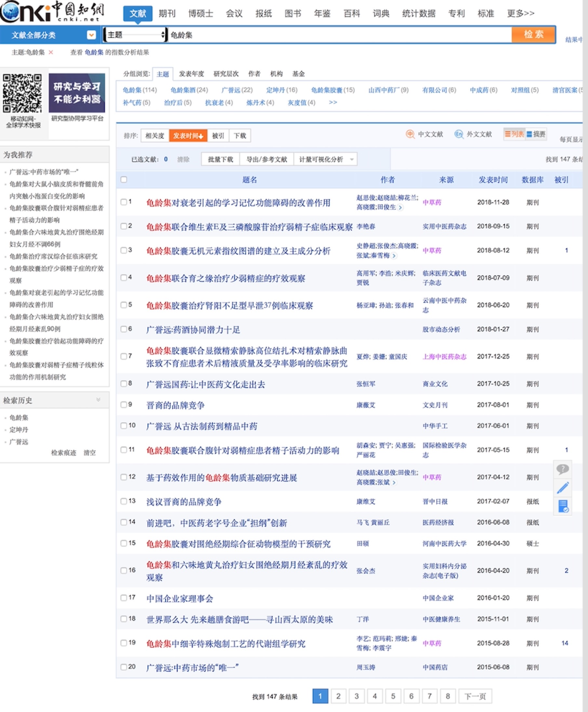Click the search keyword input field
This screenshot has height=712, width=588.
pyautogui.click(x=339, y=35)
